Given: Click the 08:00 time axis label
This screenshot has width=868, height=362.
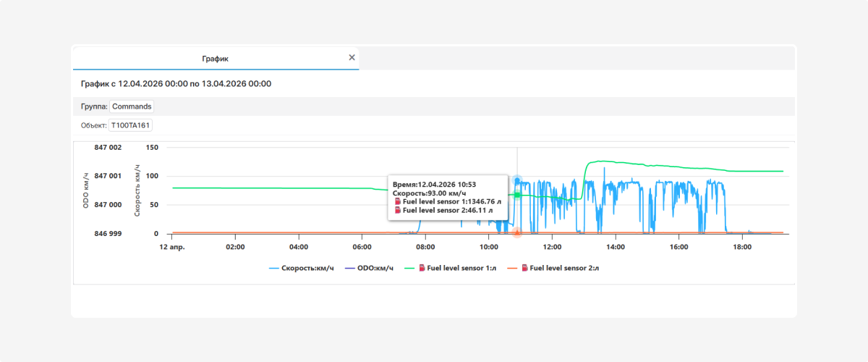Looking at the screenshot, I should pyautogui.click(x=425, y=247).
